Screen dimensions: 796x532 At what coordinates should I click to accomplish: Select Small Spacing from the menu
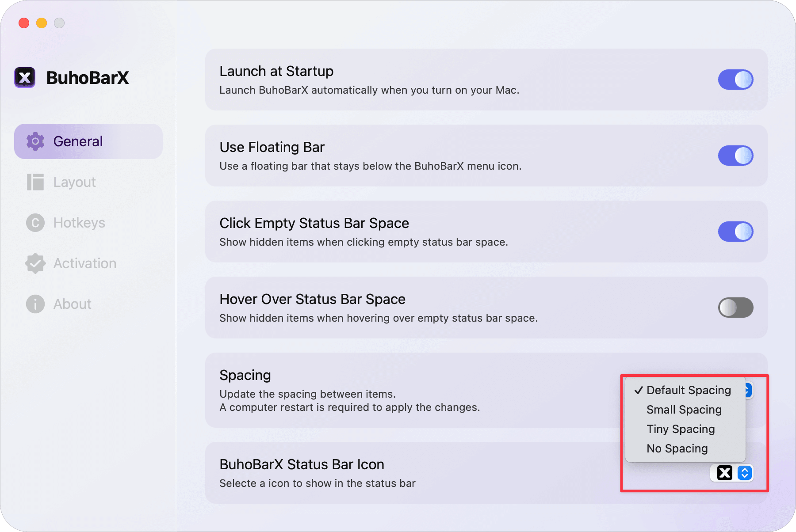pos(684,410)
